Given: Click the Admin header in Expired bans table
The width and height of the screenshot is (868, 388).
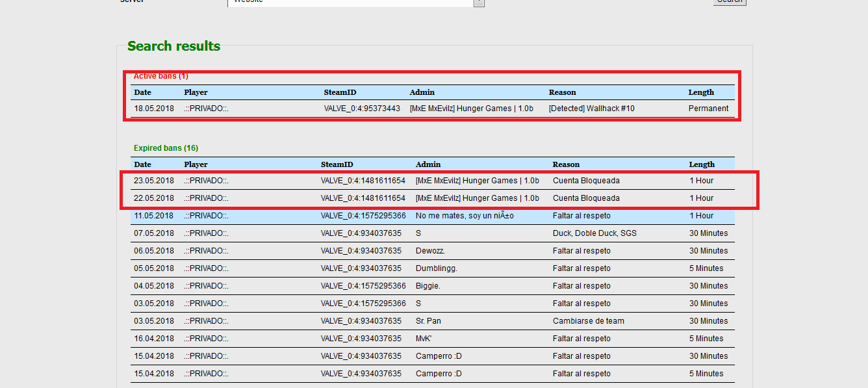Looking at the screenshot, I should click(428, 164).
